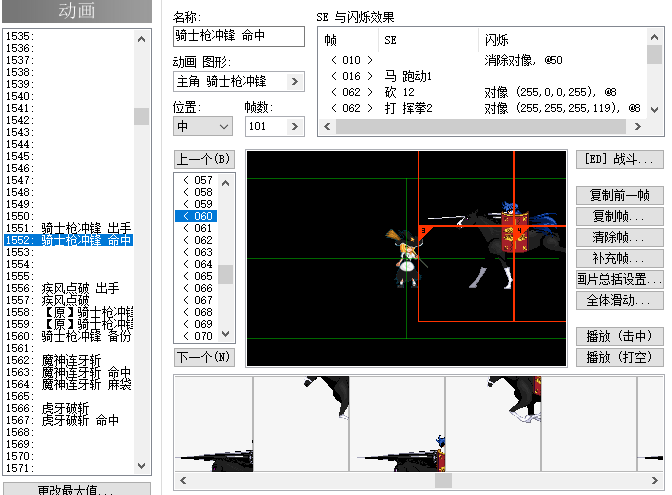672x495 pixels.
Task: Select SE row 016 马 跑动1
Action: (x=482, y=76)
